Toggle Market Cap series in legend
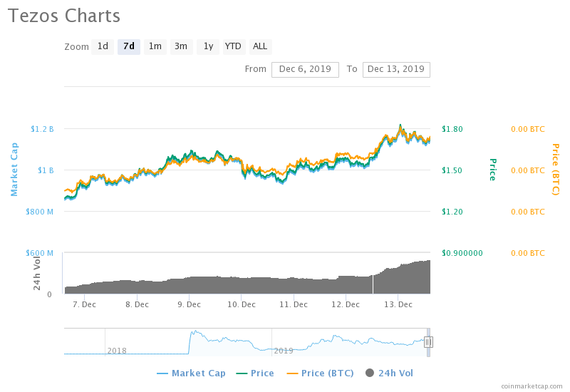 [x=191, y=373]
